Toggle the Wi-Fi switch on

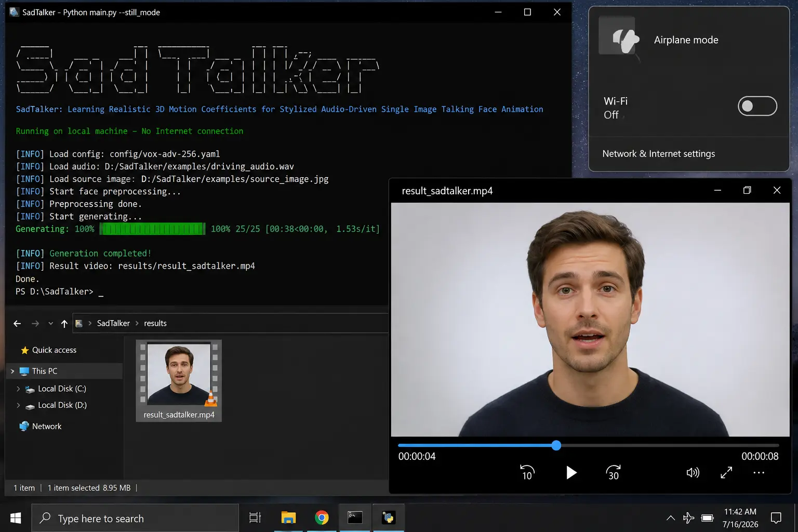coord(757,106)
